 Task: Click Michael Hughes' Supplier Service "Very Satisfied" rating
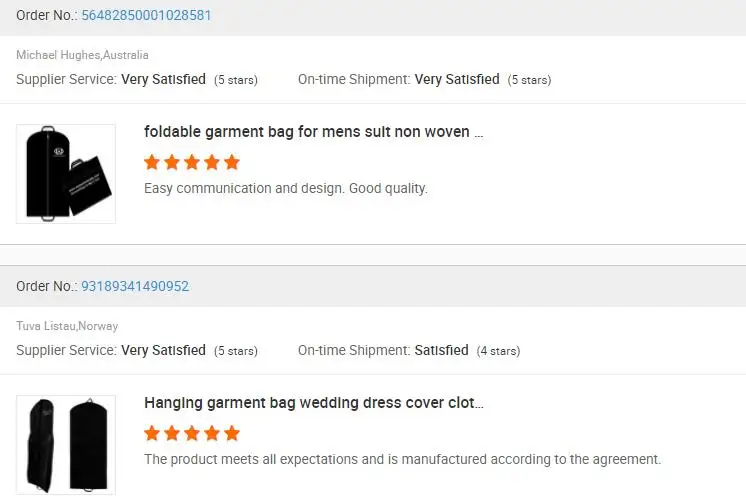click(x=163, y=79)
